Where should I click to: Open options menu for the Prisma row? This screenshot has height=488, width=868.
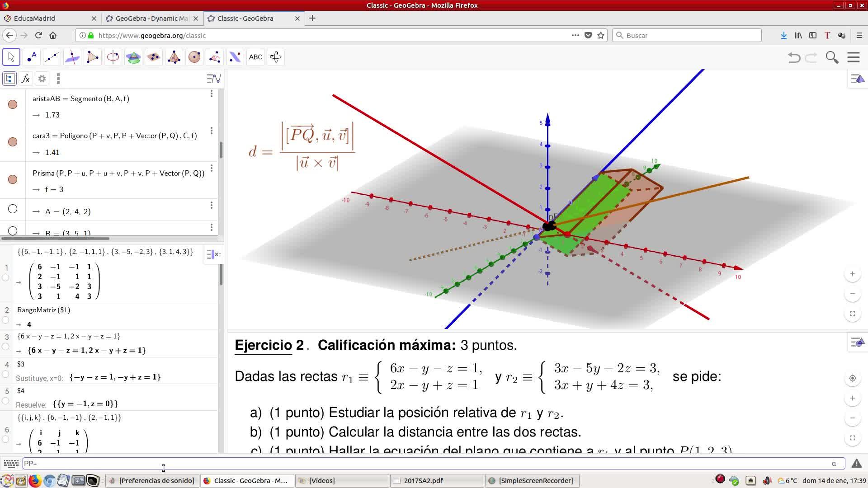211,168
